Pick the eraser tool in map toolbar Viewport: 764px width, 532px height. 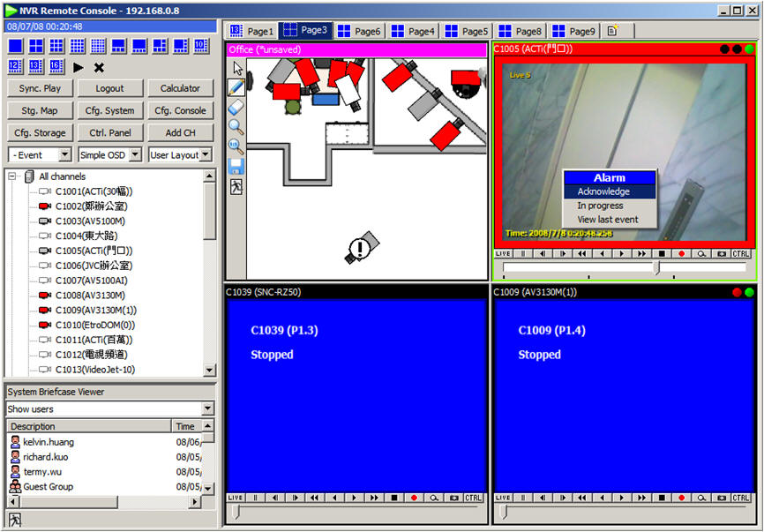[x=236, y=107]
